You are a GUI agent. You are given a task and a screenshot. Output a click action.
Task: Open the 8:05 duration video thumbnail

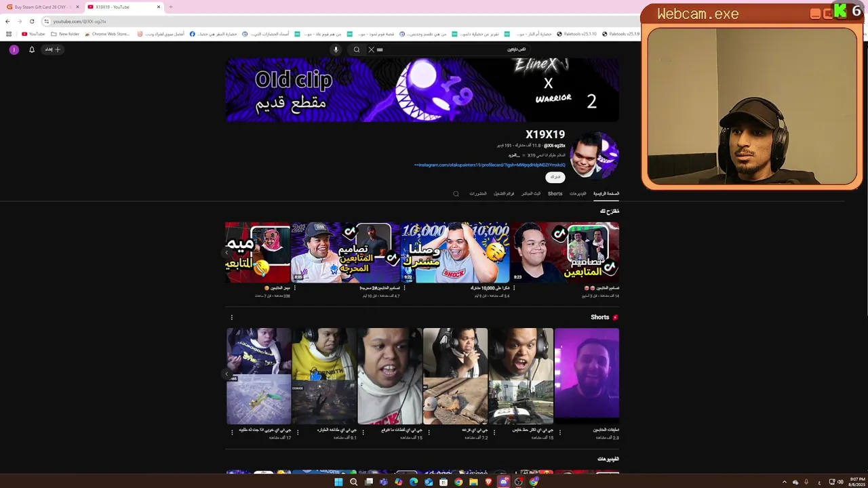[345, 252]
